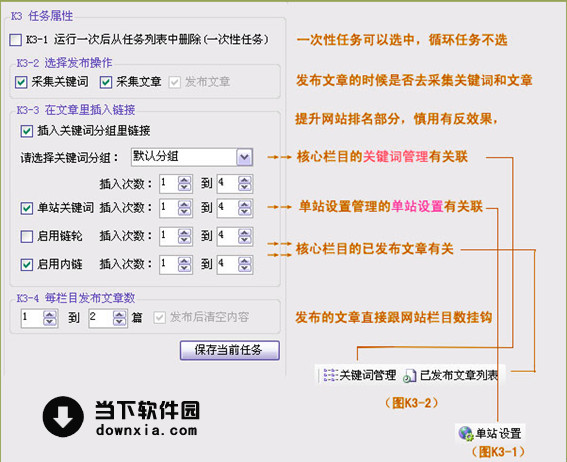Screen dimensions: 567x462
Task: Click 保存当前任务 button
Action: tap(230, 350)
